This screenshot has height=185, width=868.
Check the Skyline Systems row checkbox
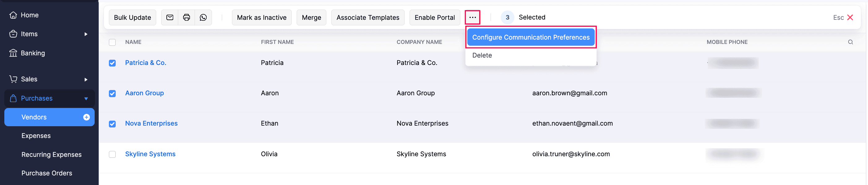(x=112, y=154)
